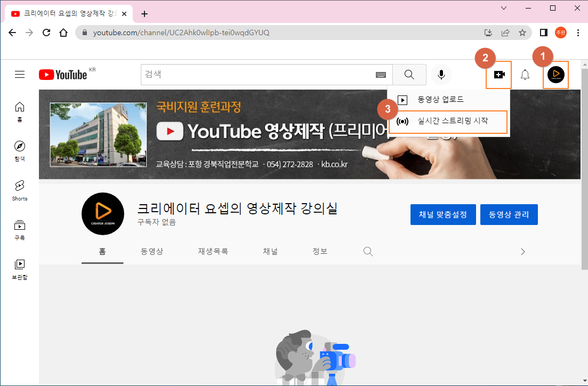Open Shorts in the sidebar
The height and width of the screenshot is (386, 588).
click(20, 190)
